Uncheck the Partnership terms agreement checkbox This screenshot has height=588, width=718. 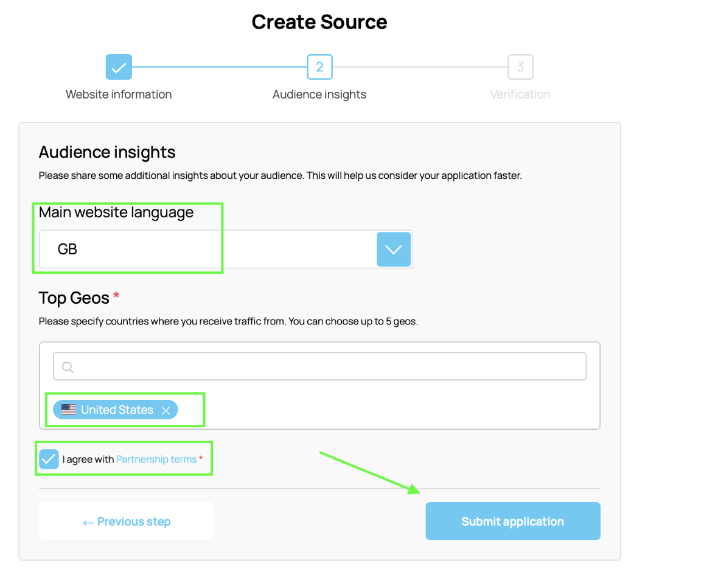(49, 459)
